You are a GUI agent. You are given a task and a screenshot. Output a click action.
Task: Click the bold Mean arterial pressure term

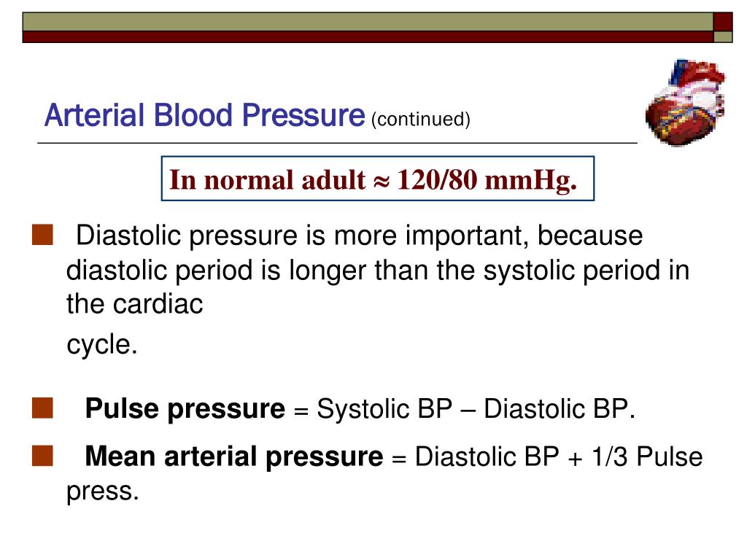click(x=234, y=456)
